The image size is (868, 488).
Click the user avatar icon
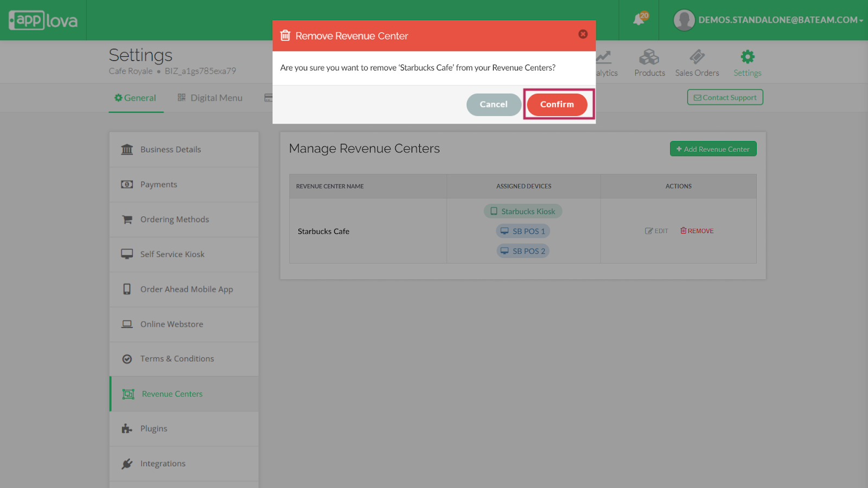pos(684,20)
